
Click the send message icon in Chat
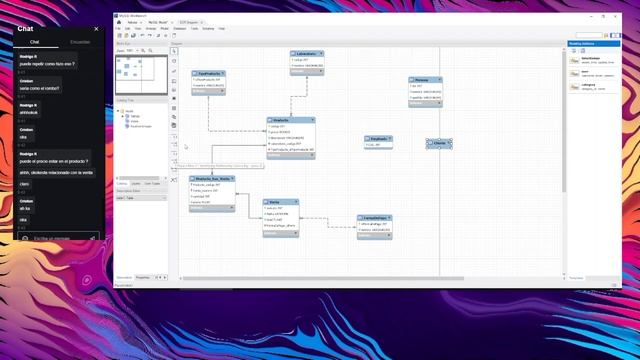tap(93, 238)
